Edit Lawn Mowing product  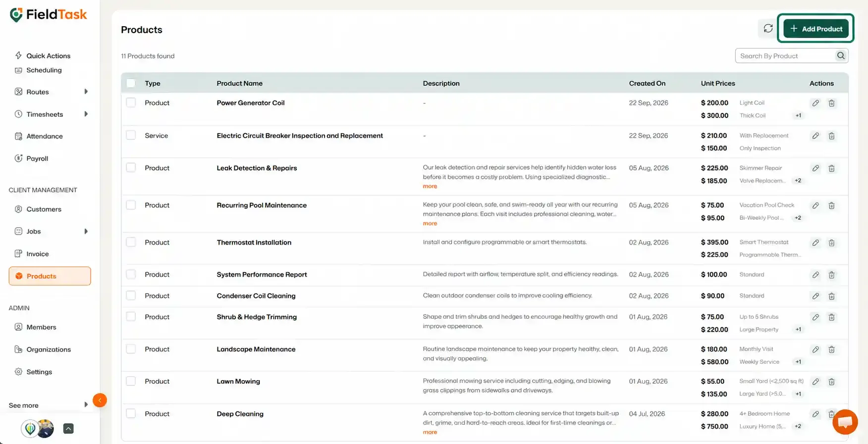point(815,382)
